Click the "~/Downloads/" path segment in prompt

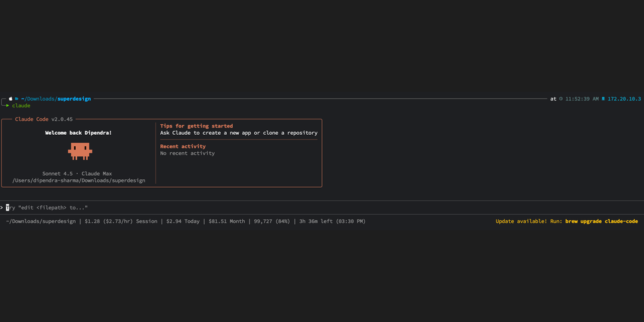tap(39, 99)
